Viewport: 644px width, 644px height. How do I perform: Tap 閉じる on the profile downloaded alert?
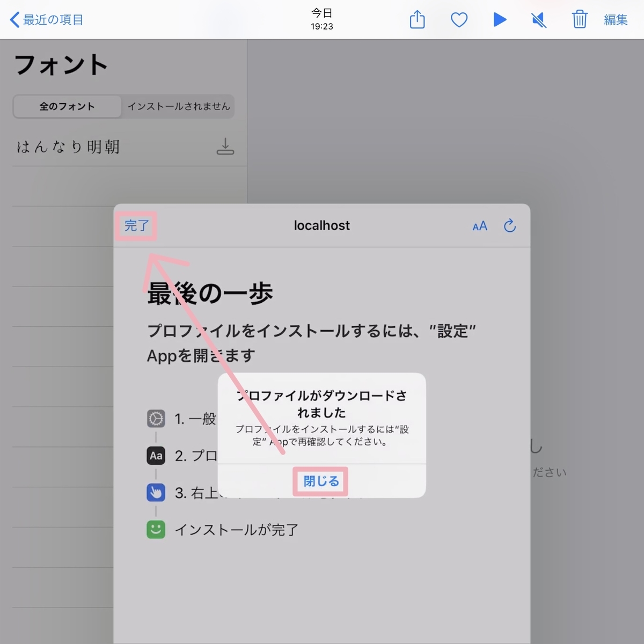click(320, 481)
